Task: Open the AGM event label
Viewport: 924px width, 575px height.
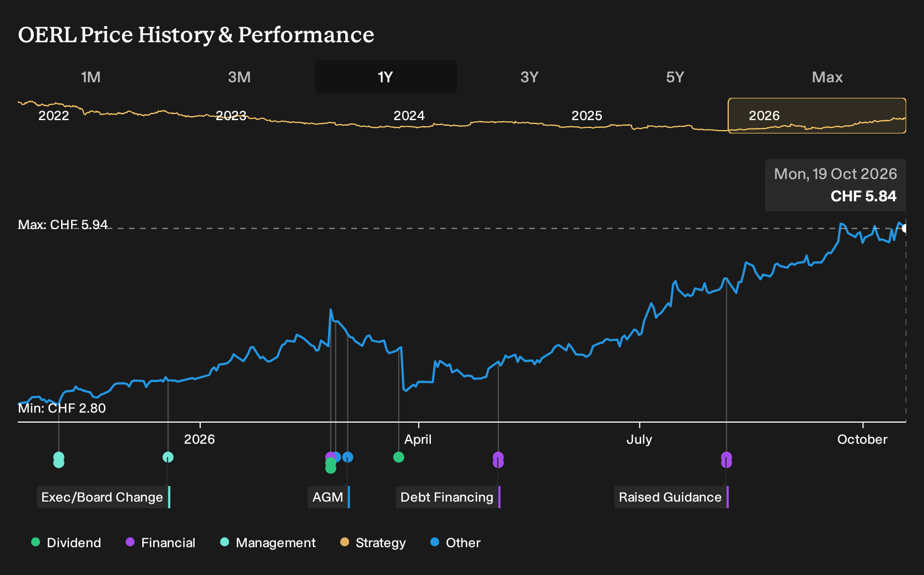Action: pos(328,497)
